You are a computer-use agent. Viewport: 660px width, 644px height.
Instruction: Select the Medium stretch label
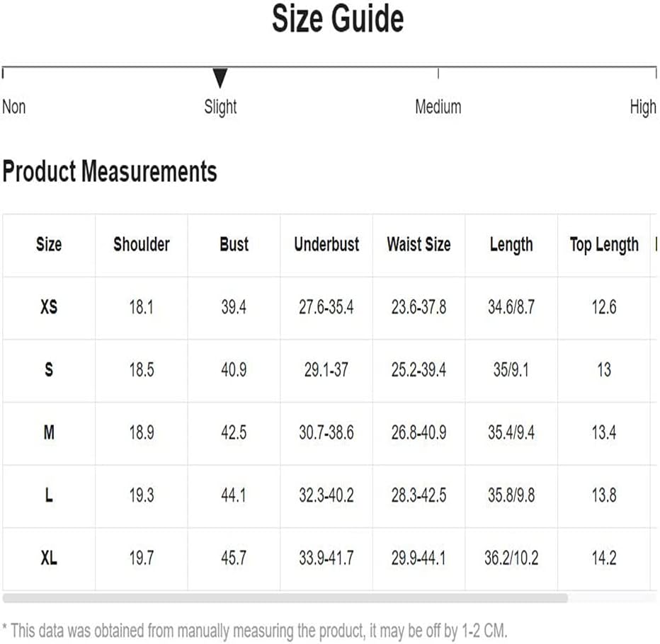click(x=438, y=107)
